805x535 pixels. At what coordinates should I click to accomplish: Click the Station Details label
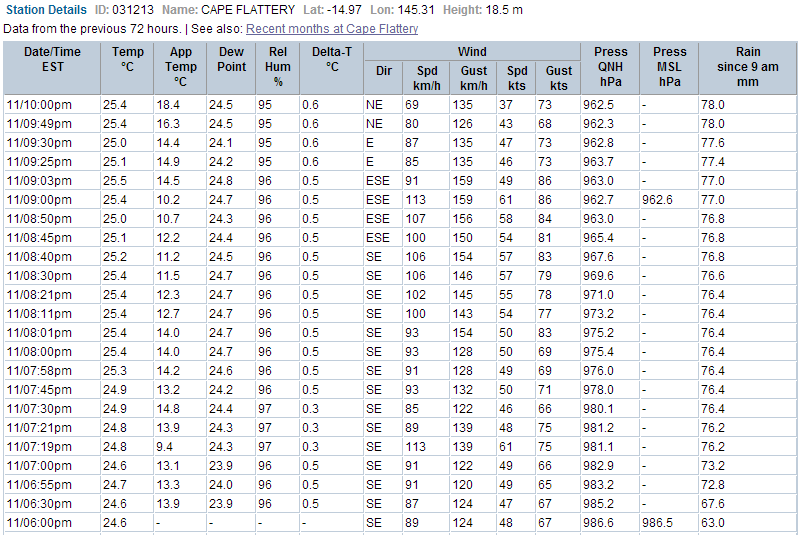(45, 10)
